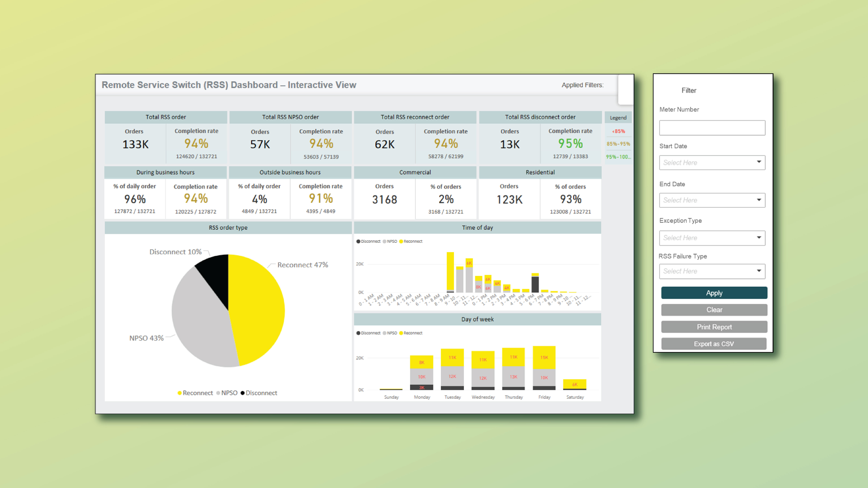Click the Export as CSV button

714,344
